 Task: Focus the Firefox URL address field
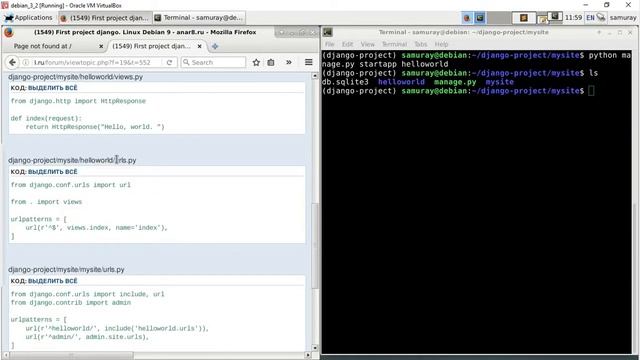[98, 62]
